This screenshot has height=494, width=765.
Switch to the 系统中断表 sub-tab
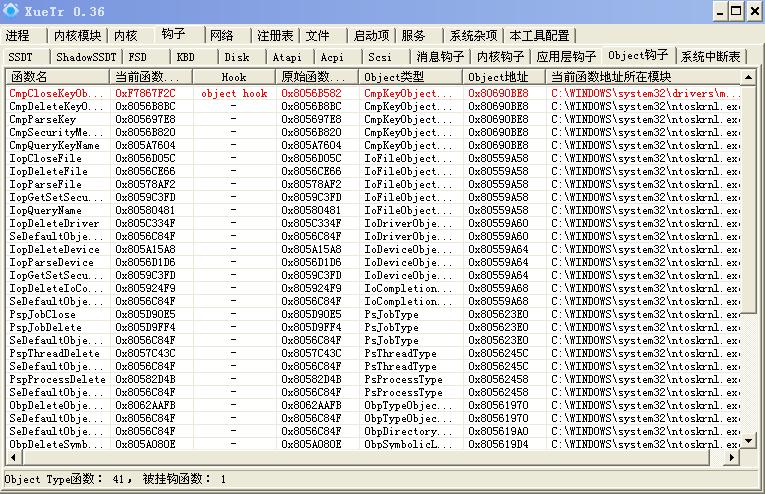pos(711,57)
